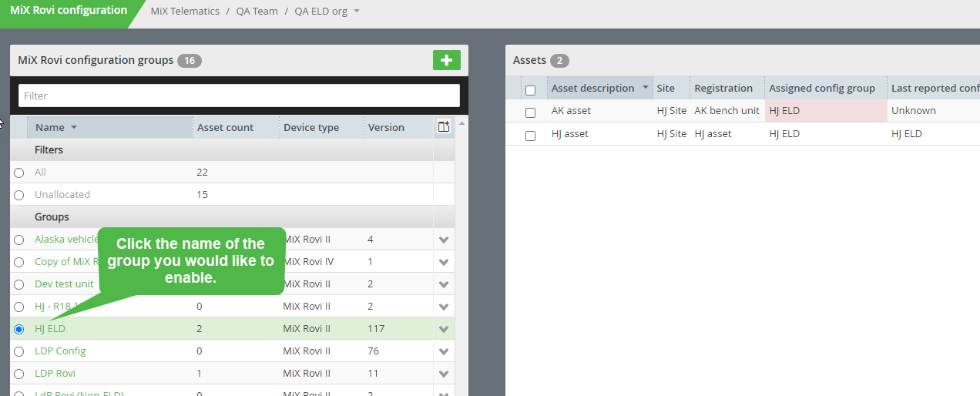Click the HJ asset description cell
Viewport: 980px width, 396px height.
coord(569,133)
